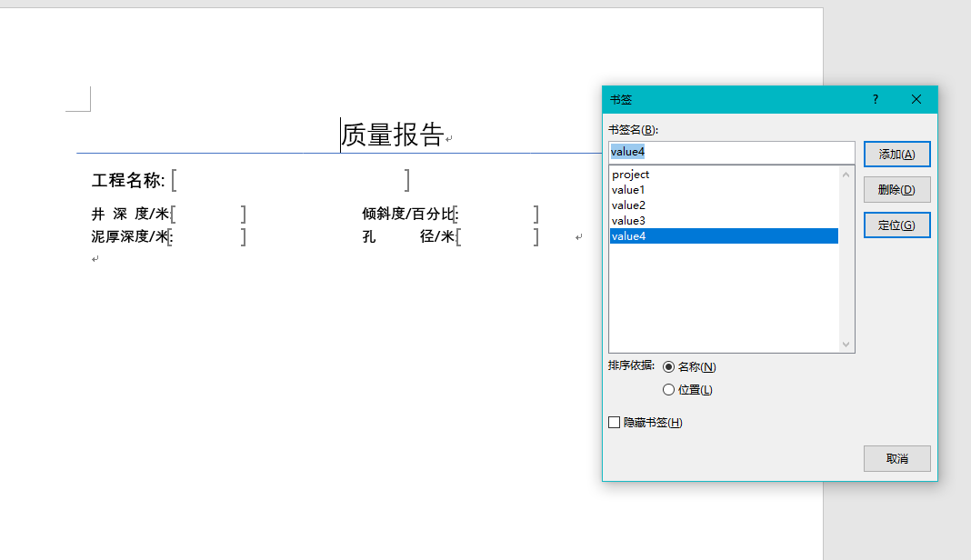Click the bookmark name input field
971x560 pixels.
(727, 152)
